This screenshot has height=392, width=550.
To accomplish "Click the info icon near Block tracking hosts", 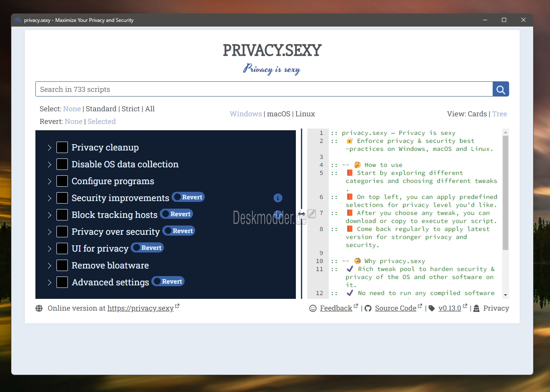I will [278, 215].
